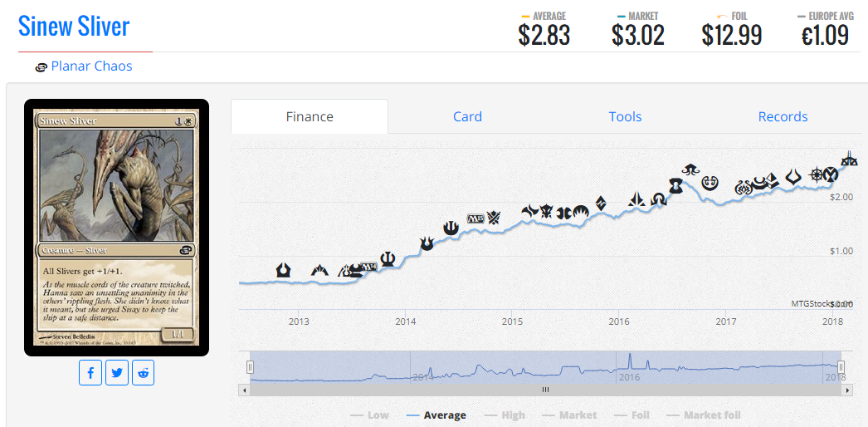Image resolution: width=868 pixels, height=427 pixels.
Task: Share card on Facebook
Action: (90, 373)
